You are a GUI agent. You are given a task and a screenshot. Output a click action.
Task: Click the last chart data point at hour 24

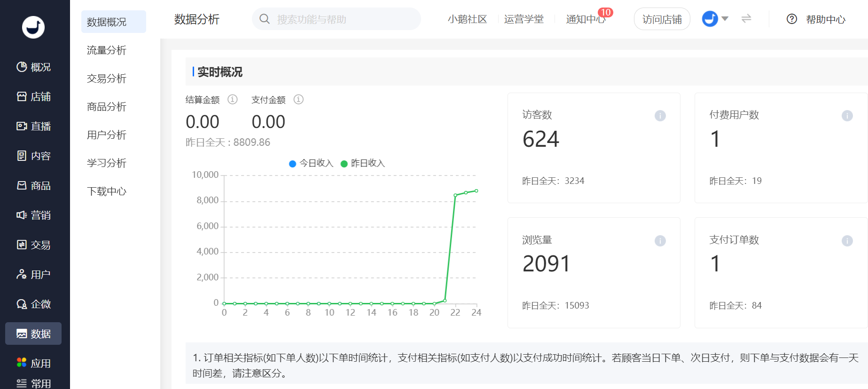pos(477,191)
